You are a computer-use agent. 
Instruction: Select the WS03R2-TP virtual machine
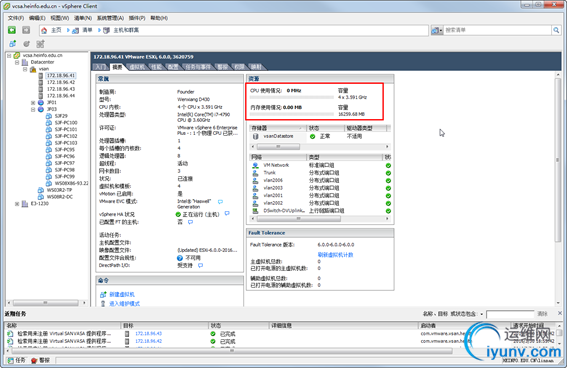click(x=59, y=190)
